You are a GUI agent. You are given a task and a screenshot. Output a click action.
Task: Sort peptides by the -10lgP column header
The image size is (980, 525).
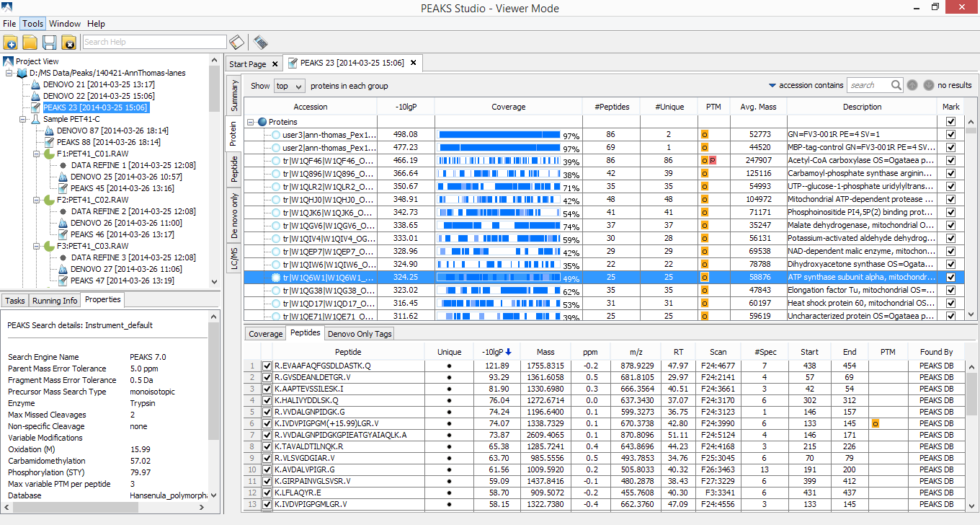pyautogui.click(x=496, y=352)
